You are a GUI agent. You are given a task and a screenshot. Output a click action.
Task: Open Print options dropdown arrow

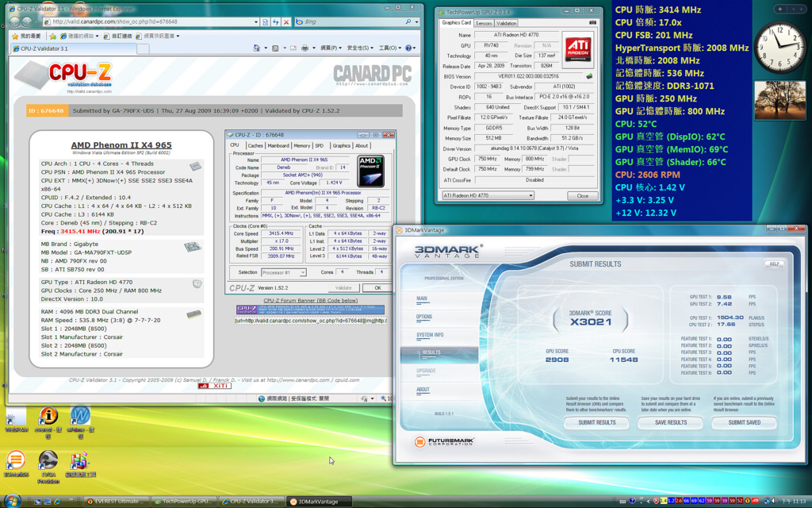(313, 48)
